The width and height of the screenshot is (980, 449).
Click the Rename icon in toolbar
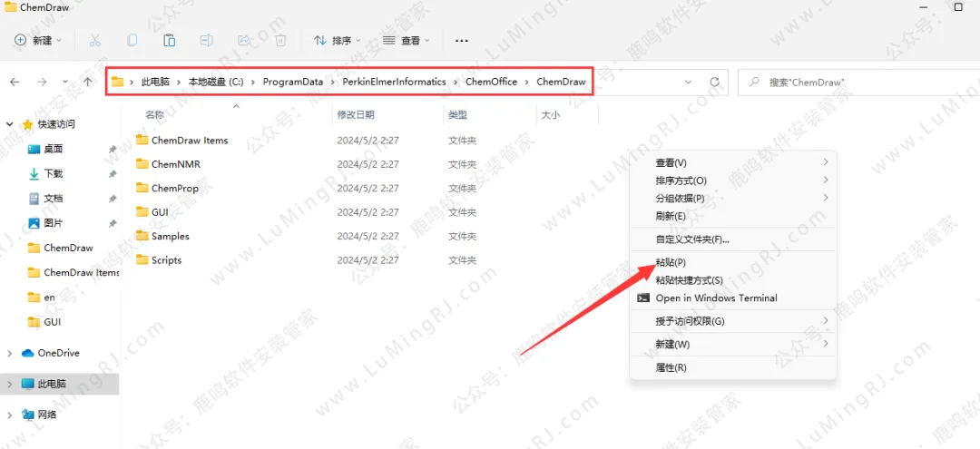(206, 41)
